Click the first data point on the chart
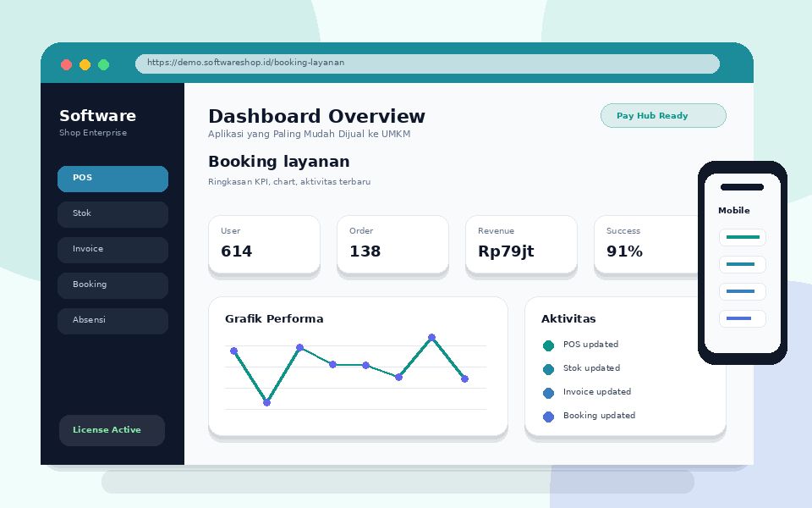This screenshot has width=812, height=508. click(233, 351)
